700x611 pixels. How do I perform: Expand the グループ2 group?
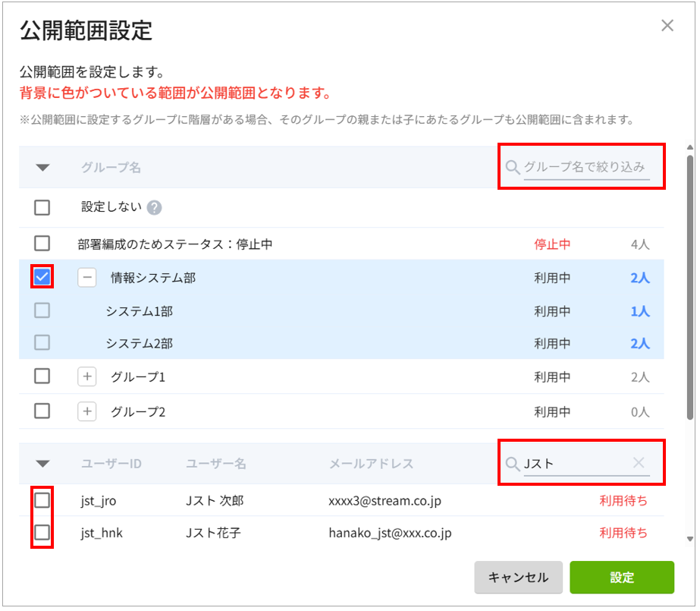point(87,411)
